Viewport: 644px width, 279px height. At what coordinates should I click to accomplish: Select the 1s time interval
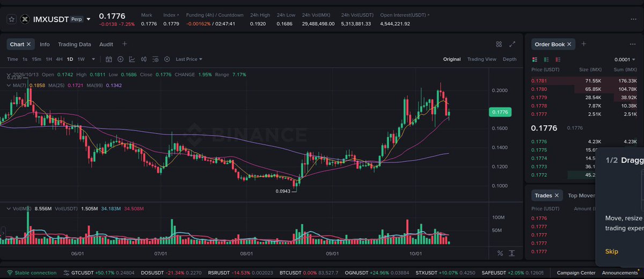(25, 59)
